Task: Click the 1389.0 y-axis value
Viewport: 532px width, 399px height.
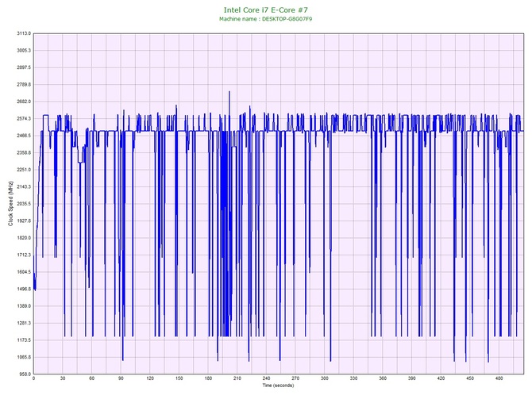Action: (x=24, y=306)
